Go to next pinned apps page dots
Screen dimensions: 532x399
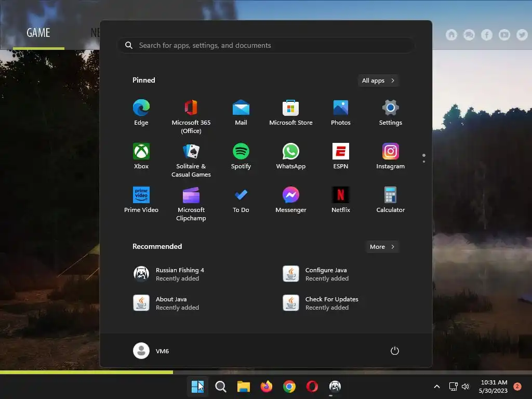click(x=424, y=158)
